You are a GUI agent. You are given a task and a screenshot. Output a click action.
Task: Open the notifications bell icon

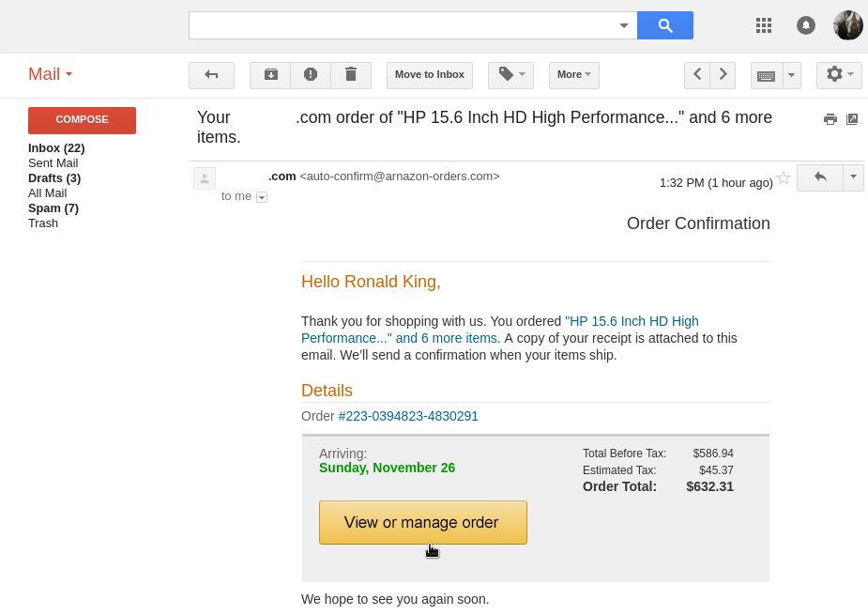806,25
